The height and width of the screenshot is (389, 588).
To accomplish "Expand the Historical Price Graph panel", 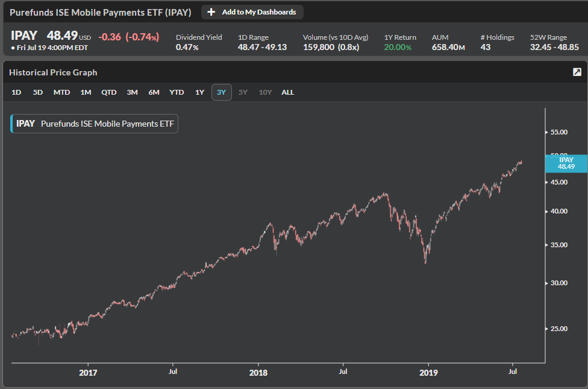I will pyautogui.click(x=577, y=72).
